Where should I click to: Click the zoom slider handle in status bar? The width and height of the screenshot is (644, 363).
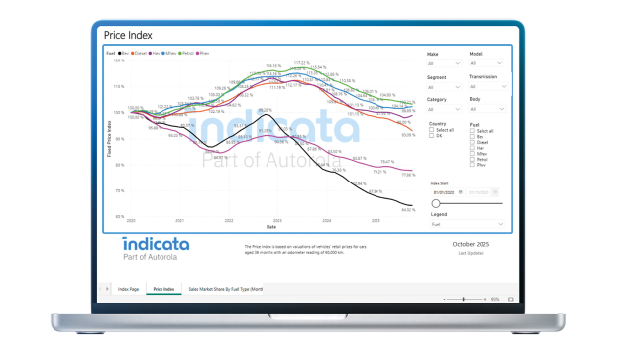(464, 299)
